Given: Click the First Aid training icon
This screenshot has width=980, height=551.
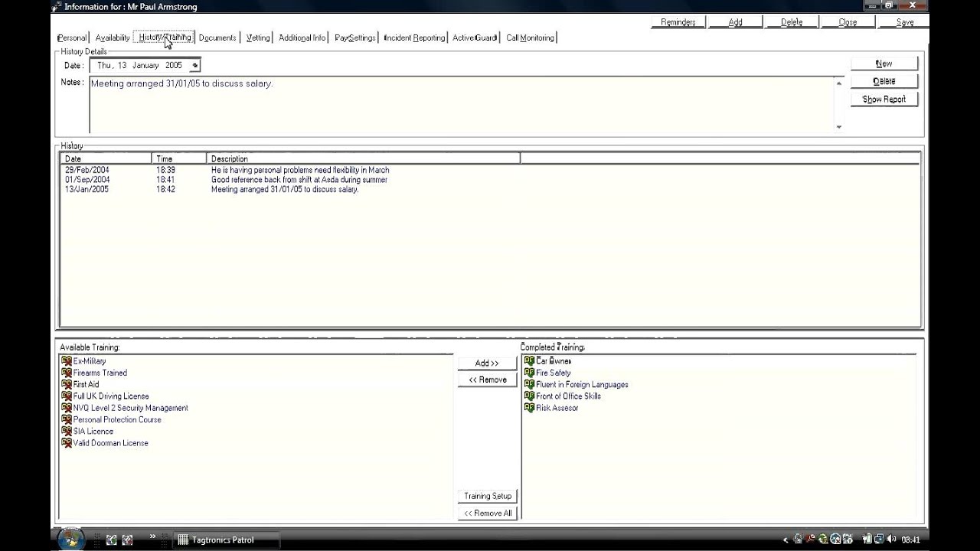Looking at the screenshot, I should click(x=67, y=384).
